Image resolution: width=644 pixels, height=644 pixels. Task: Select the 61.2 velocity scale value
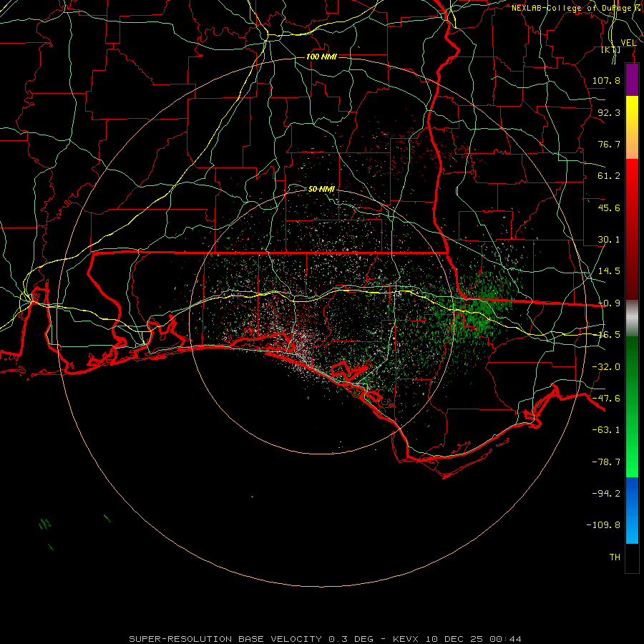(609, 176)
